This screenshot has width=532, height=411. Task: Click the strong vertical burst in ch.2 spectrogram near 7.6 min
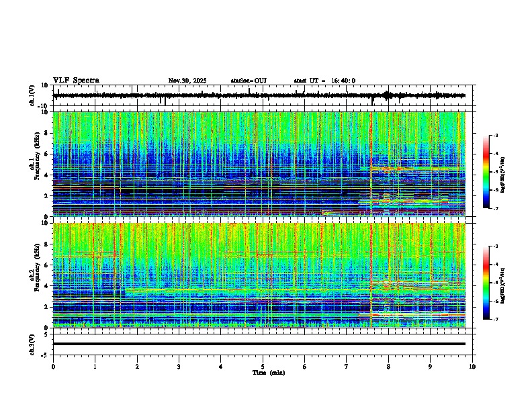[x=371, y=275]
